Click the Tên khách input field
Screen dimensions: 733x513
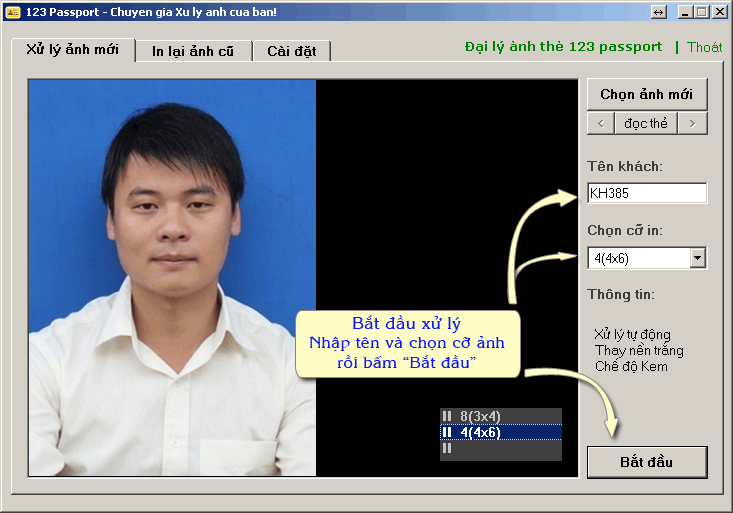[646, 193]
